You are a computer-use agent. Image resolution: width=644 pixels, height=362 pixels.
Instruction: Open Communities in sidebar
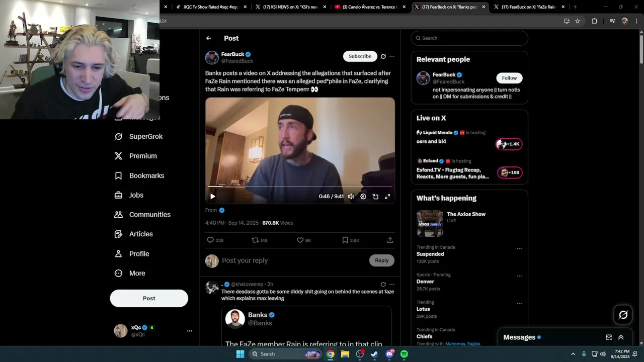tap(142, 215)
